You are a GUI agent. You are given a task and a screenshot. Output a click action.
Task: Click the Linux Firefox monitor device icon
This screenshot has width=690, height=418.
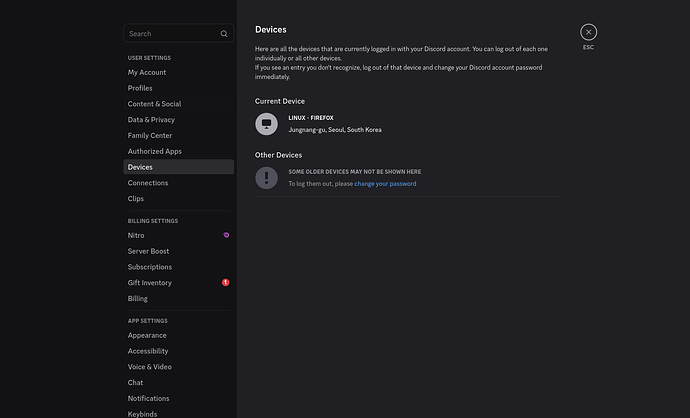266,124
